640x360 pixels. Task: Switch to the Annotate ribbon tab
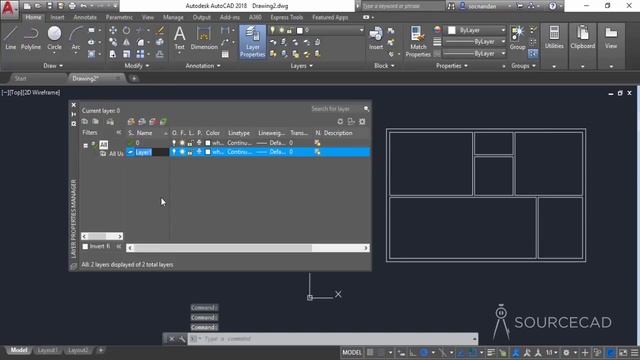click(x=85, y=18)
